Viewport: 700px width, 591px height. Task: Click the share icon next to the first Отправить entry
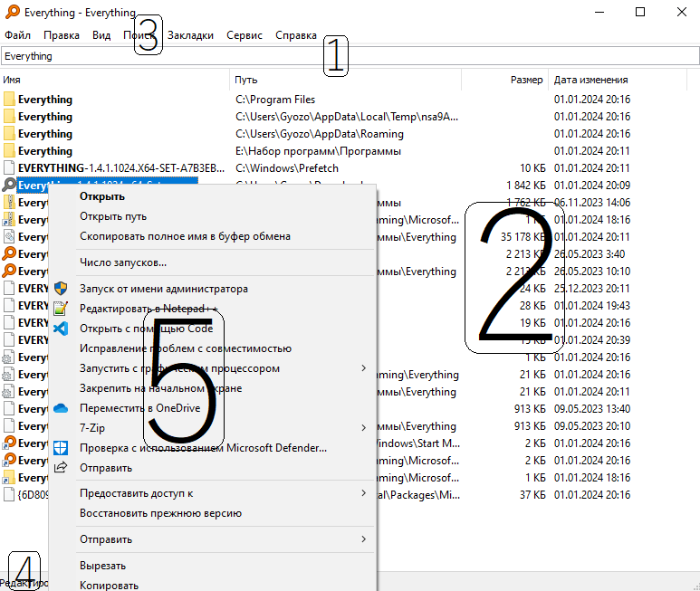point(61,467)
